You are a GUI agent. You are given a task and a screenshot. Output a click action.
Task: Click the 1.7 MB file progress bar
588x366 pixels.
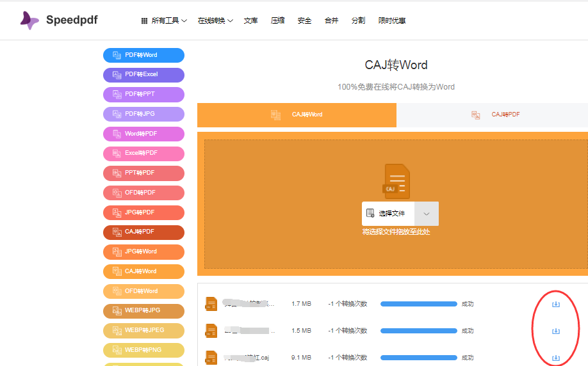418,304
